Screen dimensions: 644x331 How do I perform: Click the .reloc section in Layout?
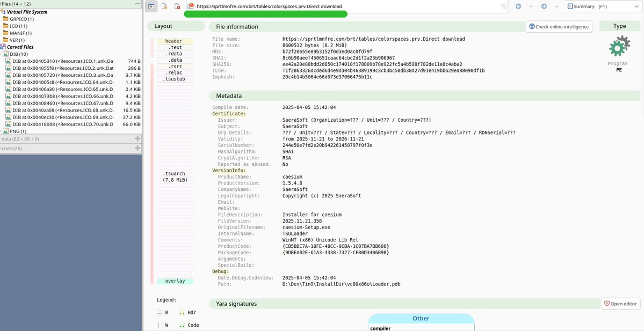click(175, 72)
